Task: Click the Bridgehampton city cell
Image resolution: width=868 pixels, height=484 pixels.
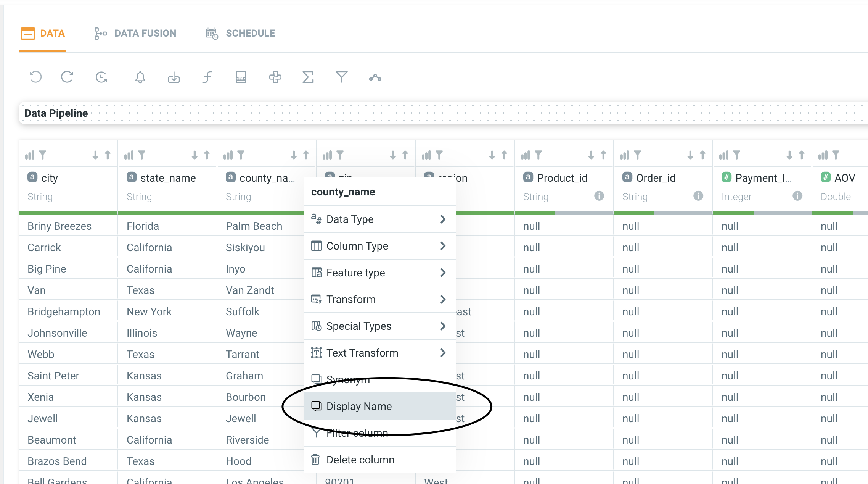Action: (x=68, y=311)
